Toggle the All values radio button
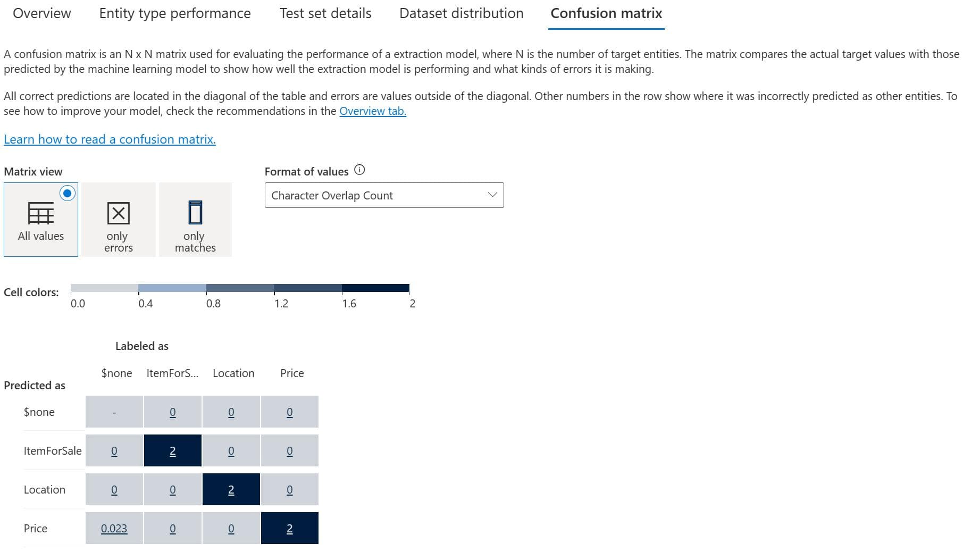Screen dimensions: 980x560 (x=68, y=193)
